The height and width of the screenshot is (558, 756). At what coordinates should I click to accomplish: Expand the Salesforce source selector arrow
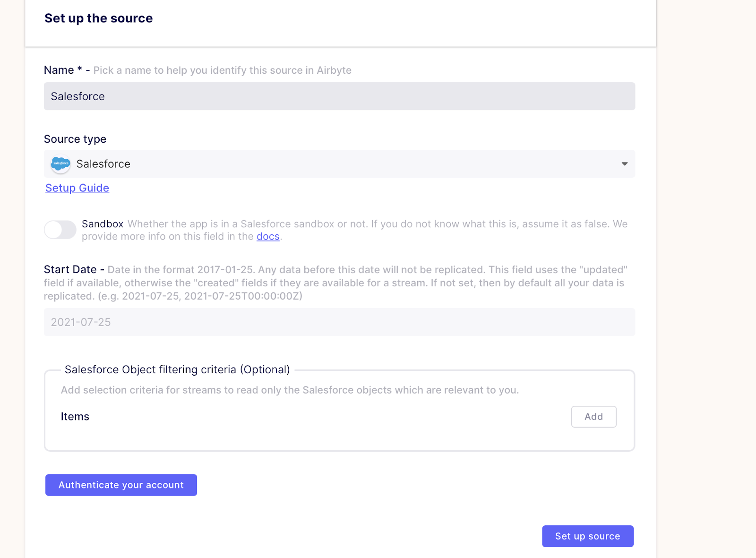[x=625, y=164]
